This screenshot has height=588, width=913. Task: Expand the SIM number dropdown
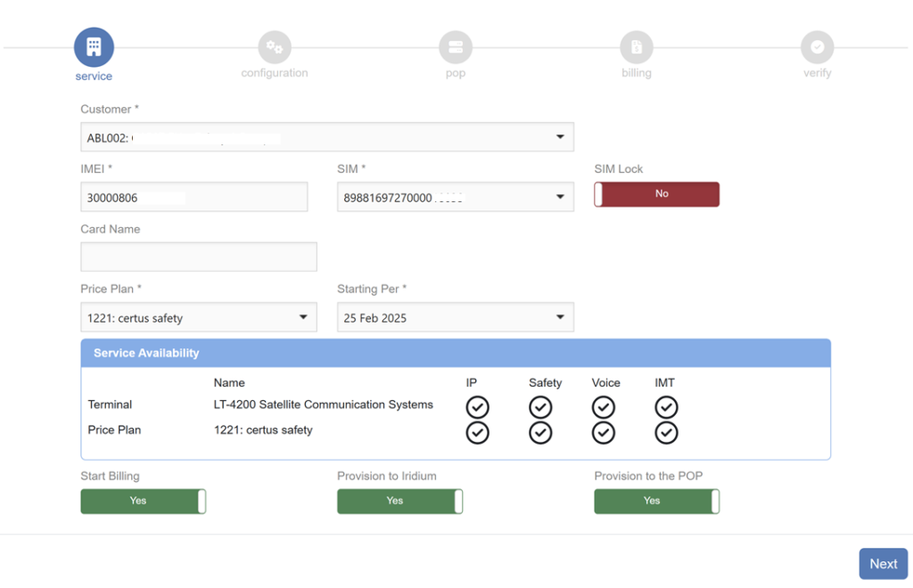[x=455, y=197]
